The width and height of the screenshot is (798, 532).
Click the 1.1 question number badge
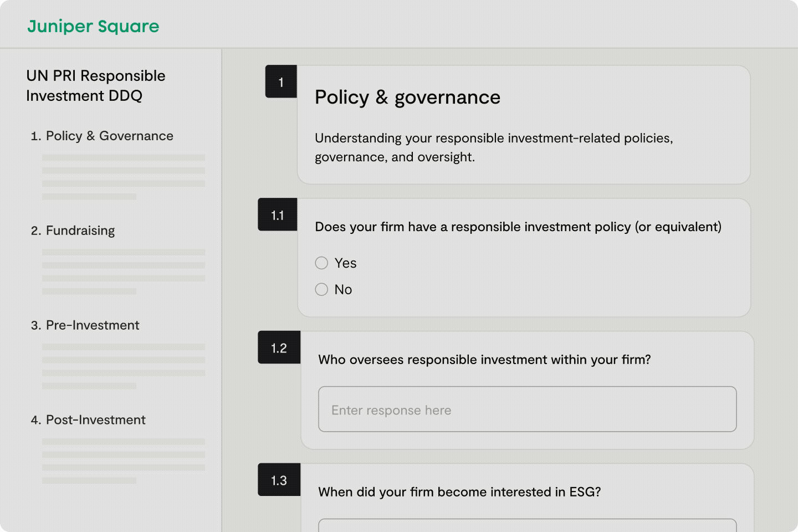point(278,215)
